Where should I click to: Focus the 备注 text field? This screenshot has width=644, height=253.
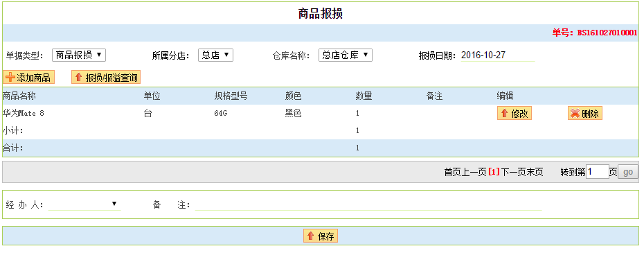368,204
